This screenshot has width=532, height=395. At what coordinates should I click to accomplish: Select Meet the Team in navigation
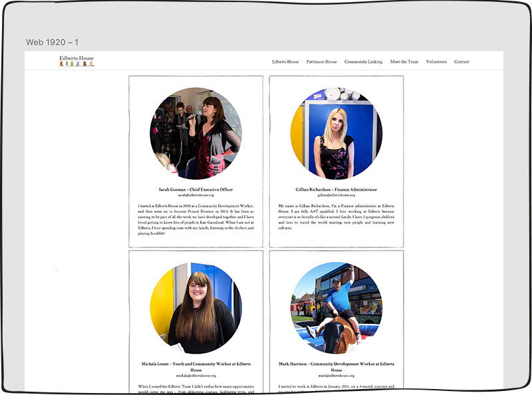pyautogui.click(x=404, y=62)
